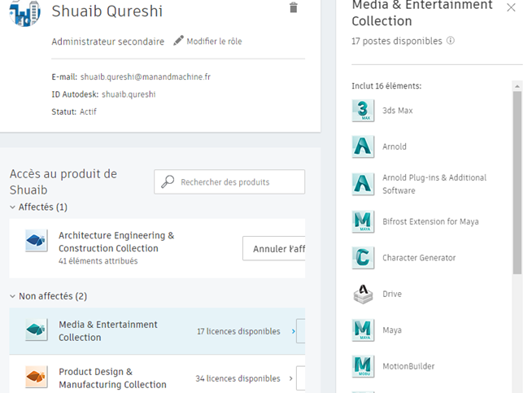Click the Bifrost Extension for Maya icon
The height and width of the screenshot is (393, 532).
click(363, 221)
